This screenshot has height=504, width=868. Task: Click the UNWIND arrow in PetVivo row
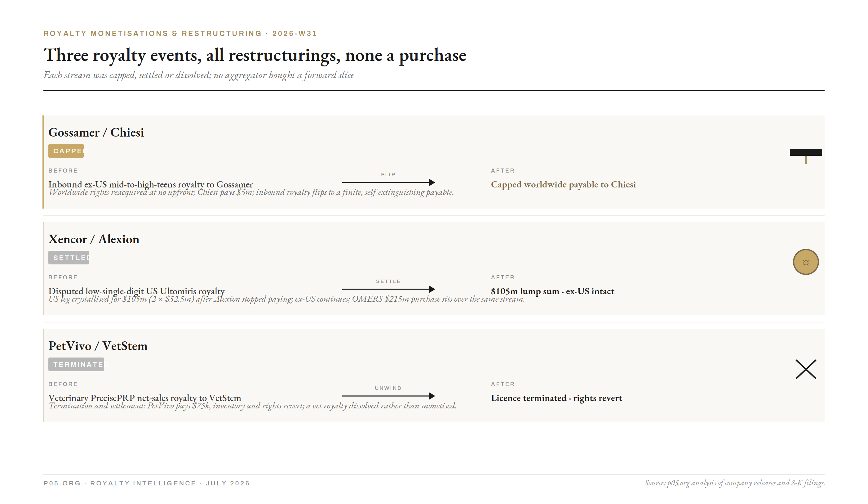click(388, 396)
